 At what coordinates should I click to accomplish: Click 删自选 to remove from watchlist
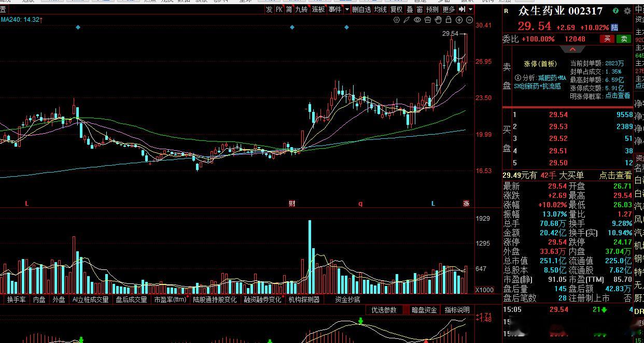tap(361, 9)
